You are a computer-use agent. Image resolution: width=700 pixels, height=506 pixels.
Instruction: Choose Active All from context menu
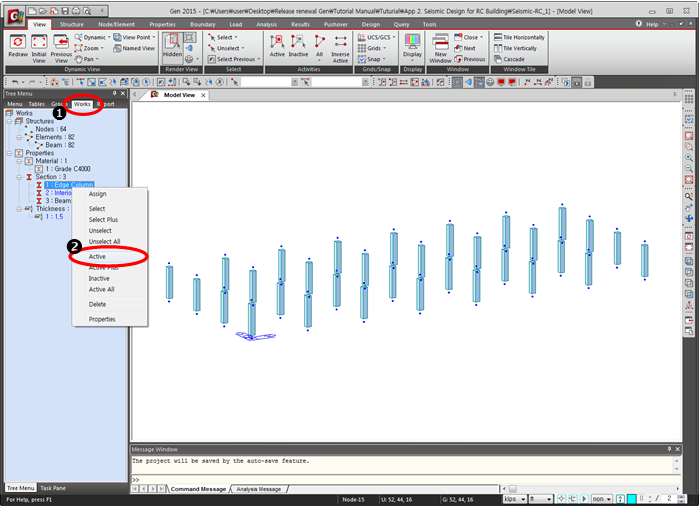(101, 289)
